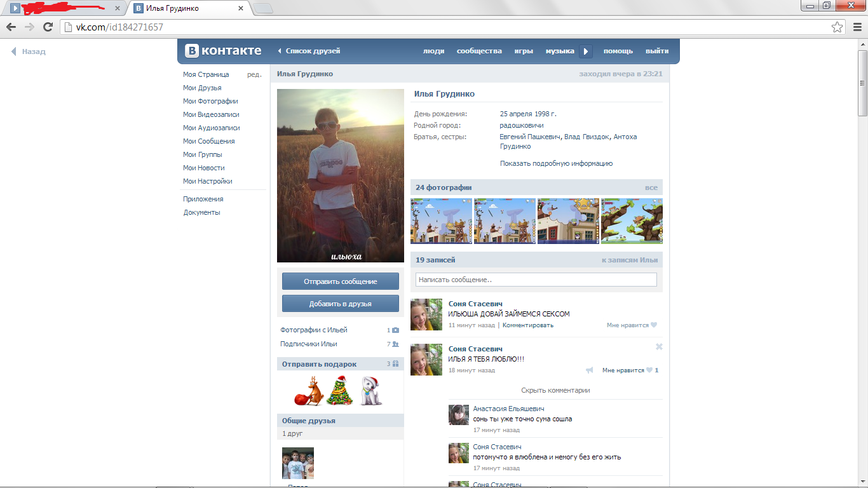Open Мои Группы in the sidebar
Screen dimensions: 868x488
[x=203, y=154]
